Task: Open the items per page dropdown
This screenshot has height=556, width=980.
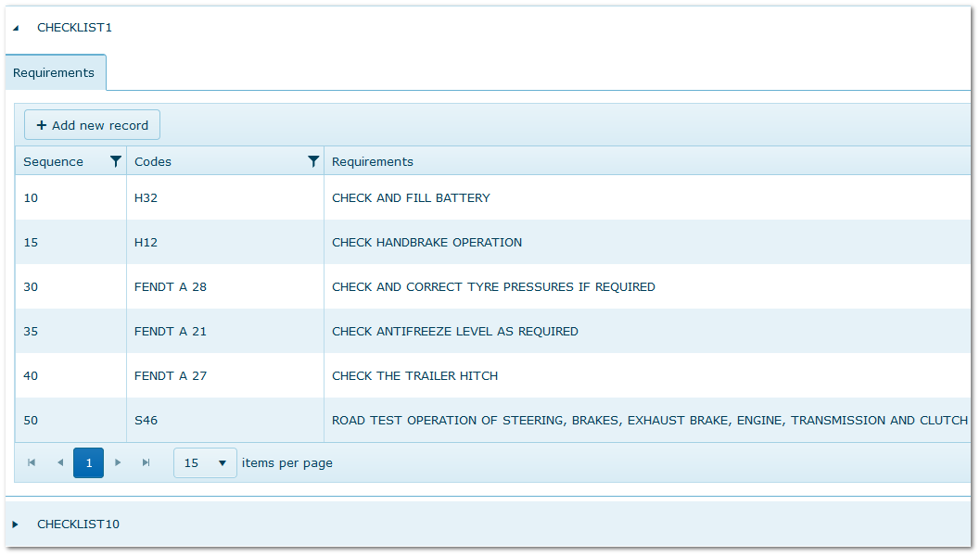Action: click(205, 462)
